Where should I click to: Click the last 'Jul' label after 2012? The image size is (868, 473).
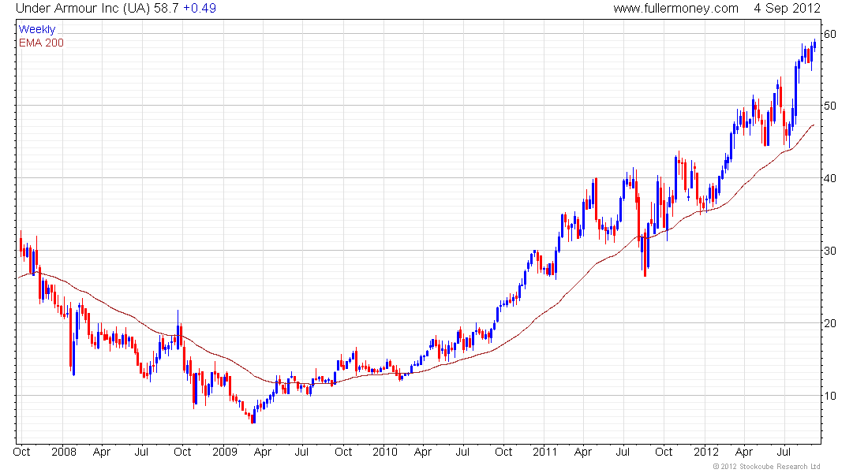784,452
